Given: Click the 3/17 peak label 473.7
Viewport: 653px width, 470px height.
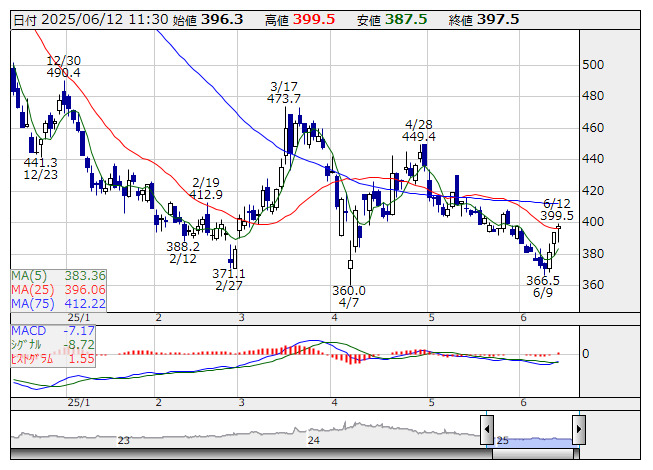Looking at the screenshot, I should pyautogui.click(x=284, y=99).
